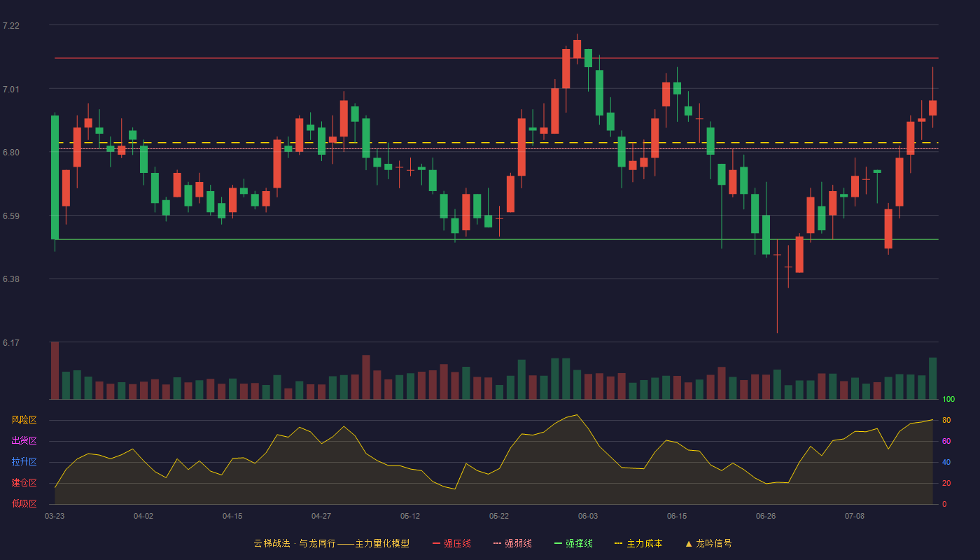Toggle the 强压线 legend item
Screen dimensions: 980x560
(x=451, y=543)
